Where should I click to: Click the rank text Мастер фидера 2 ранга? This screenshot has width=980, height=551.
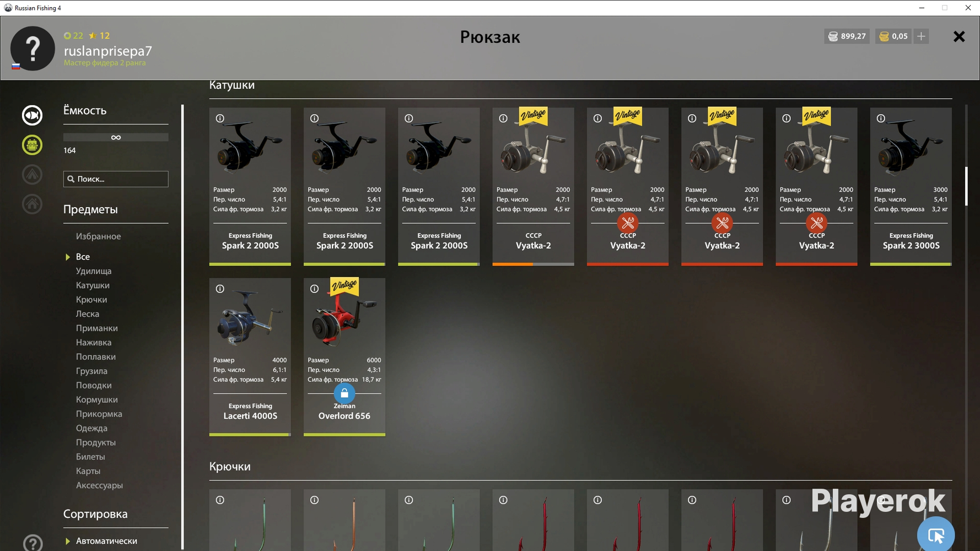105,63
